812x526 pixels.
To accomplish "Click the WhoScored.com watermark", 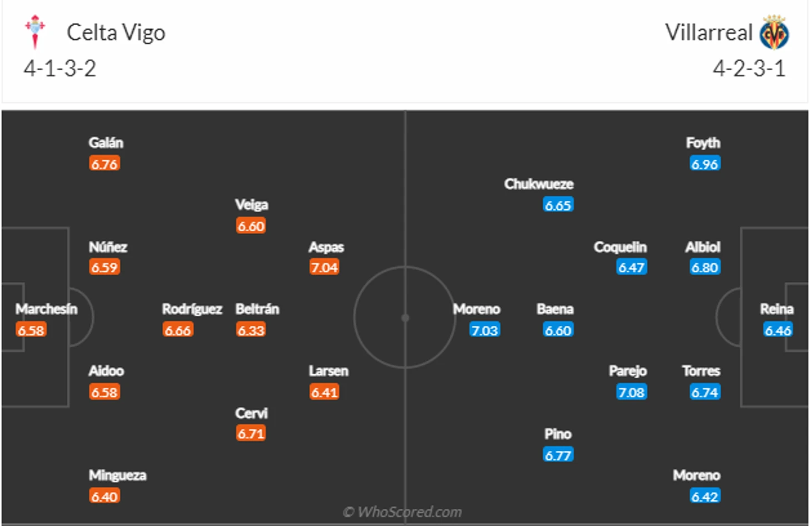I will 403,512.
